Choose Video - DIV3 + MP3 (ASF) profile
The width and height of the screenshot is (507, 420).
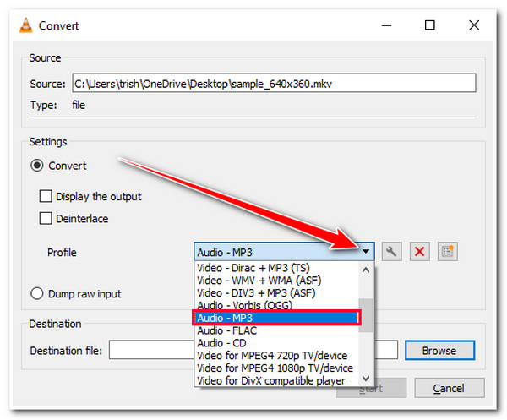[276, 293]
